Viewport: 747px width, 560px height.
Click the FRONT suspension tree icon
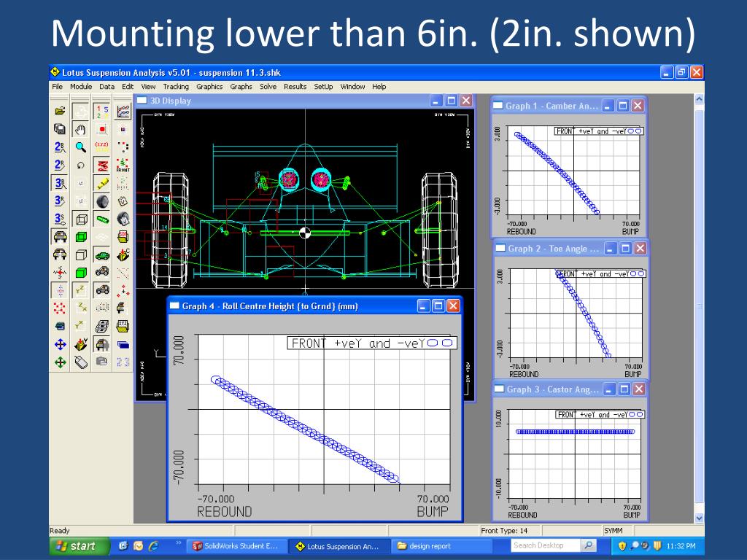pos(123,165)
